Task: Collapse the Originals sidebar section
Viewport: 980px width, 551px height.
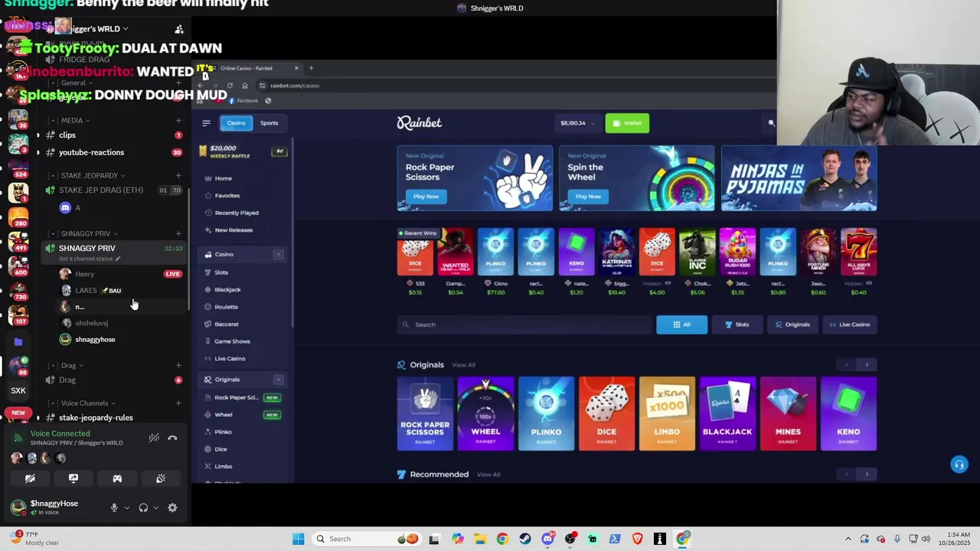Action: click(279, 380)
